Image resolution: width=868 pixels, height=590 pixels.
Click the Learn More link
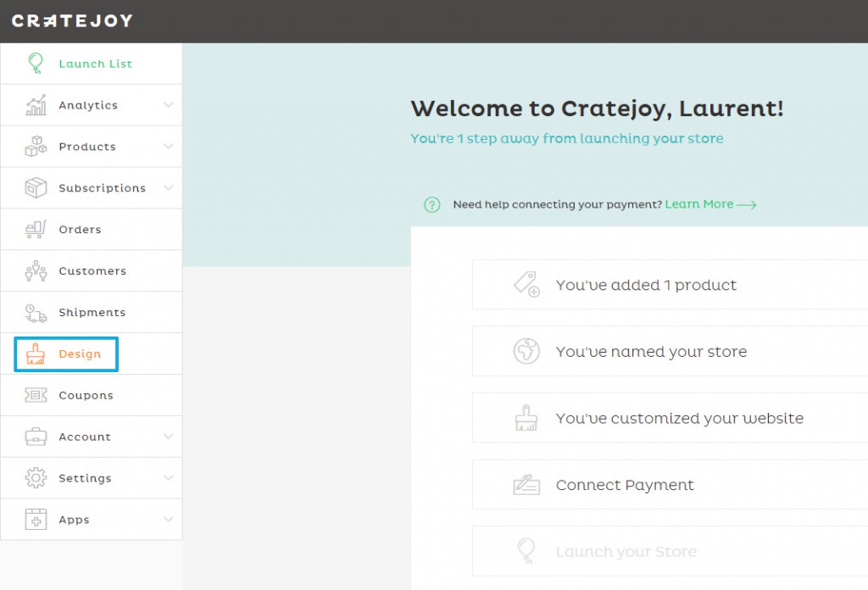point(699,204)
